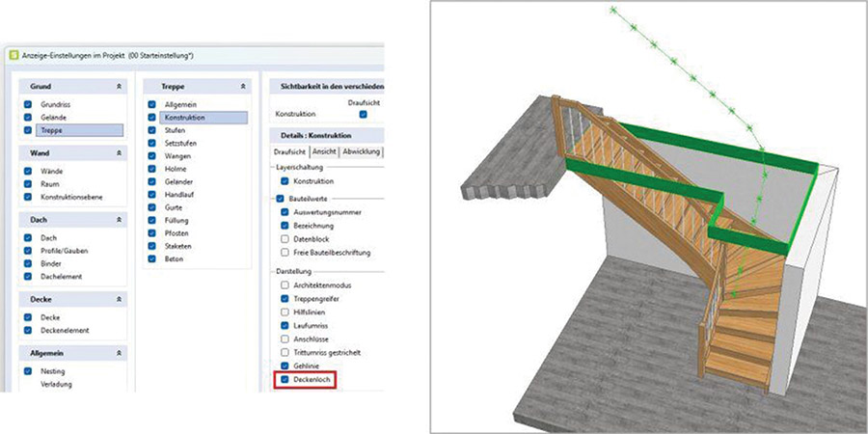Check the Hilfslinien option
Image resolution: width=868 pixels, height=434 pixels.
tap(284, 312)
